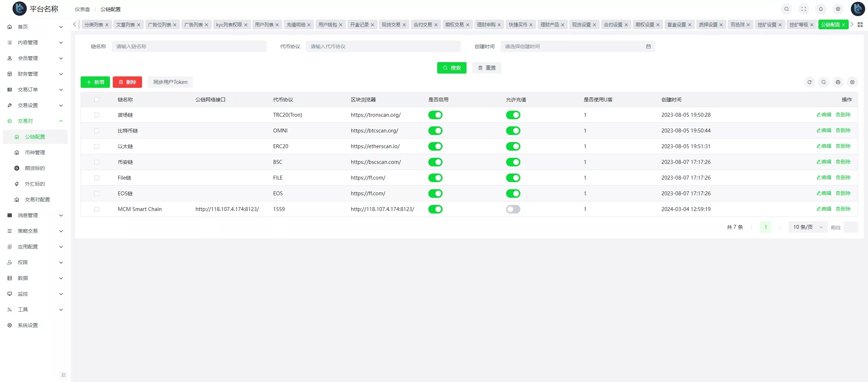868x382 pixels.
Task: Click the green 新增 button
Action: (x=95, y=82)
